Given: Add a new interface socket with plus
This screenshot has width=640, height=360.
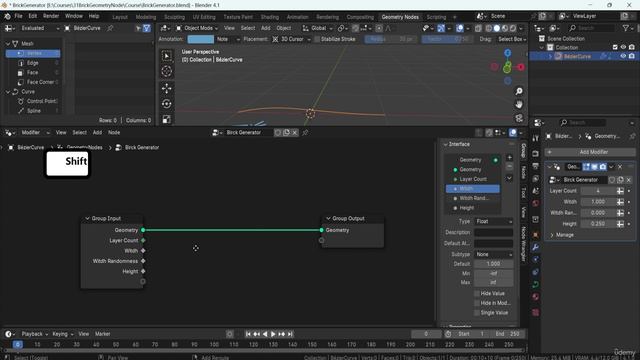Looking at the screenshot, I should click(509, 157).
